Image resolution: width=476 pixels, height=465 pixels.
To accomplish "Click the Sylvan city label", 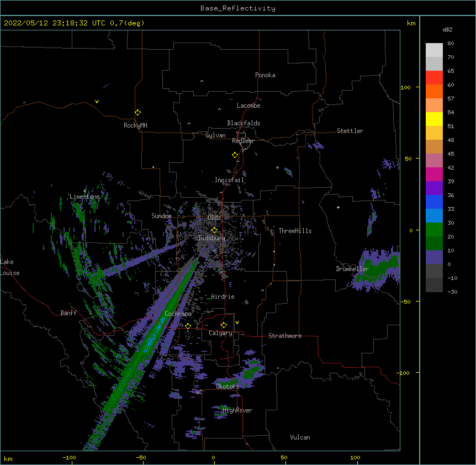I will tap(215, 135).
